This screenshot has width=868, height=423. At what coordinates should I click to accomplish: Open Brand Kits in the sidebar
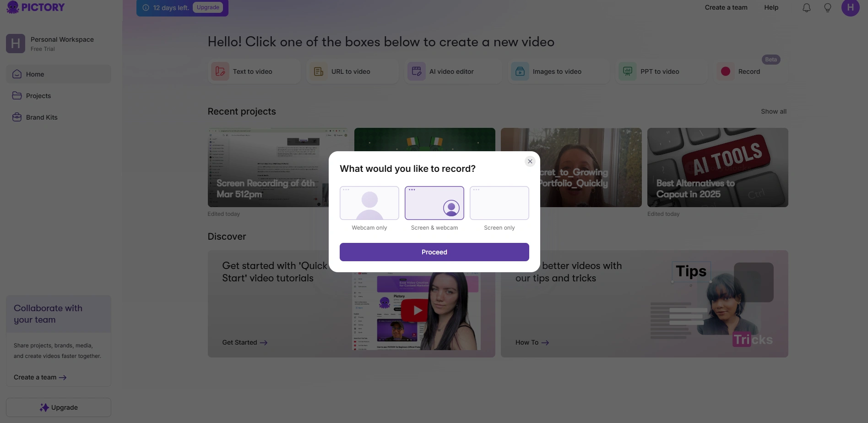pos(42,117)
